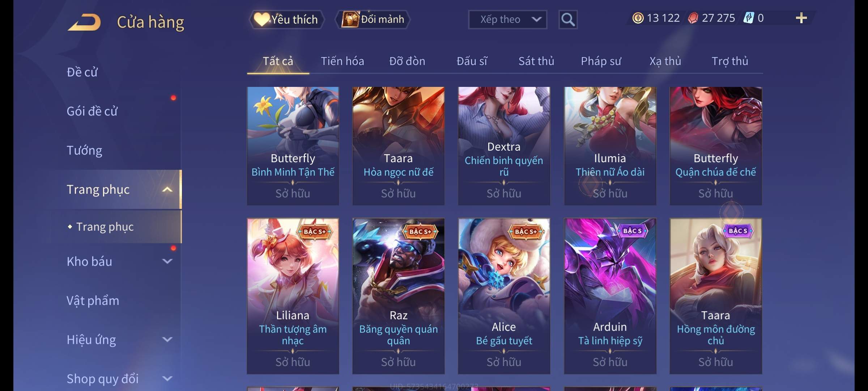Open search with the magnifier icon
Screen dimensions: 868x391
coord(568,20)
